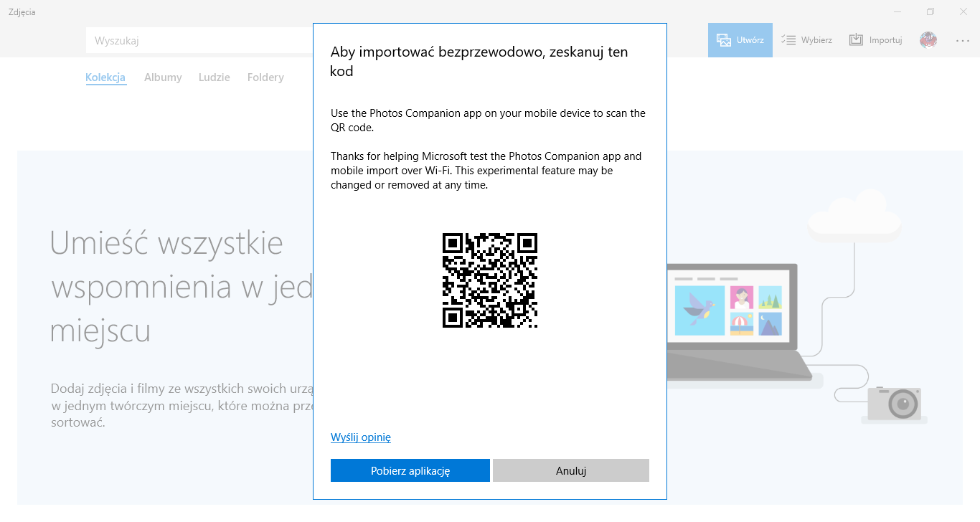Viewport: 980px width, 522px height.
Task: Cancel the dialog with Anuluj
Action: click(x=571, y=470)
